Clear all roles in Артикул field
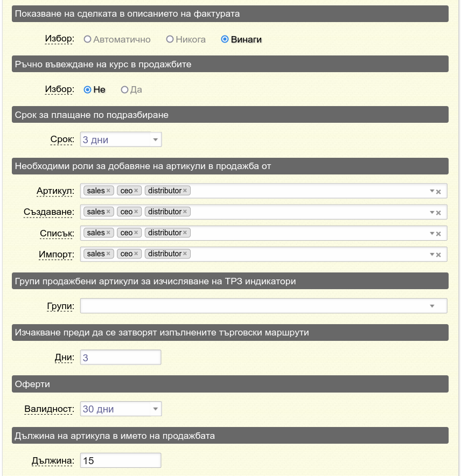 click(x=438, y=192)
